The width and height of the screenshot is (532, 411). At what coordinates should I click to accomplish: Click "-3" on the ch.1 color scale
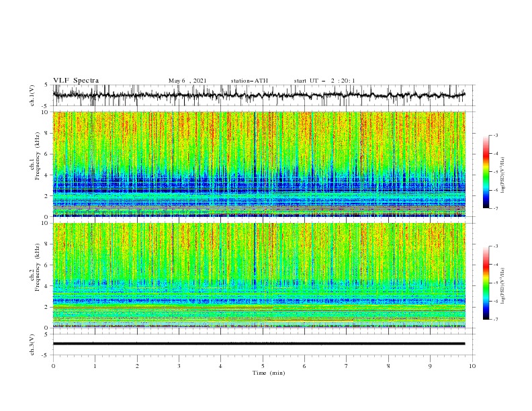(496, 135)
